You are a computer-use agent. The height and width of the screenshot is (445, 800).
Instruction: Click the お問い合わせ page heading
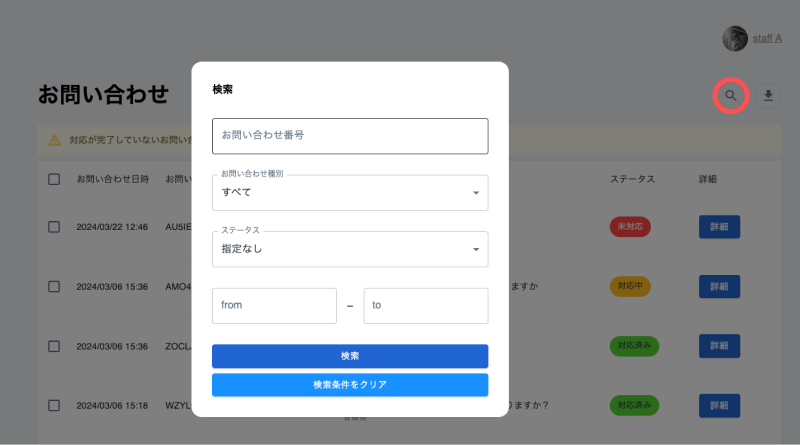(104, 95)
